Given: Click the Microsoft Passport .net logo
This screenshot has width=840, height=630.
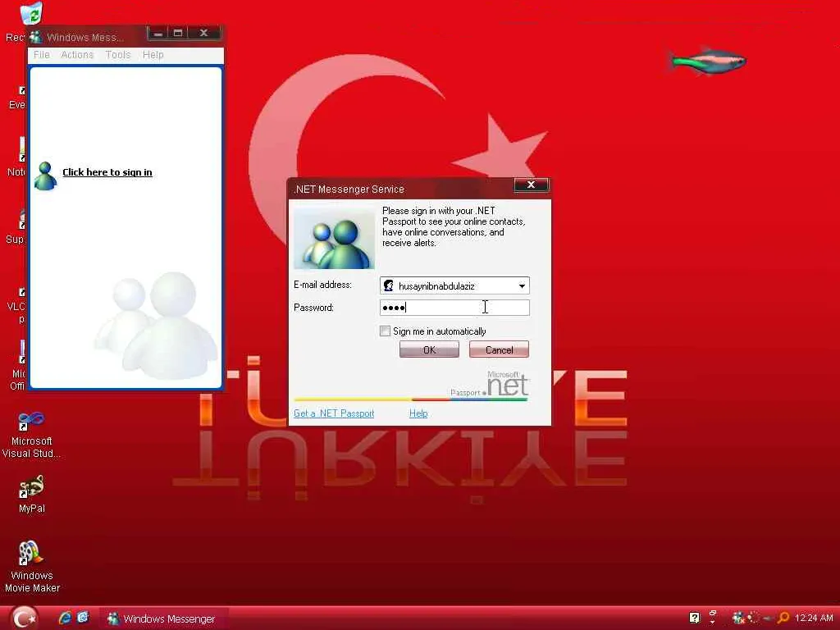Looking at the screenshot, I should [x=490, y=384].
